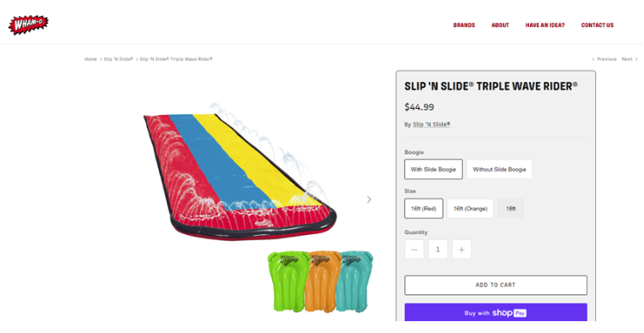Click Add to Cart button
This screenshot has height=333, width=644.
(496, 285)
